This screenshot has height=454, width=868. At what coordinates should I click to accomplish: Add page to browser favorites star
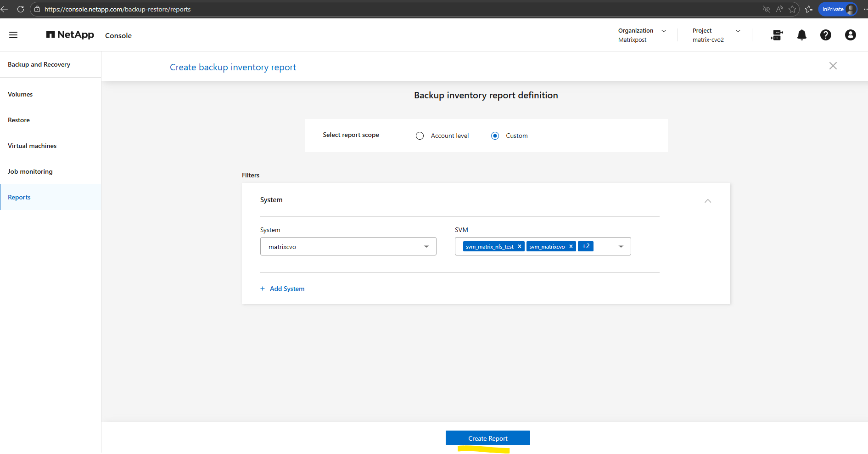pos(792,9)
